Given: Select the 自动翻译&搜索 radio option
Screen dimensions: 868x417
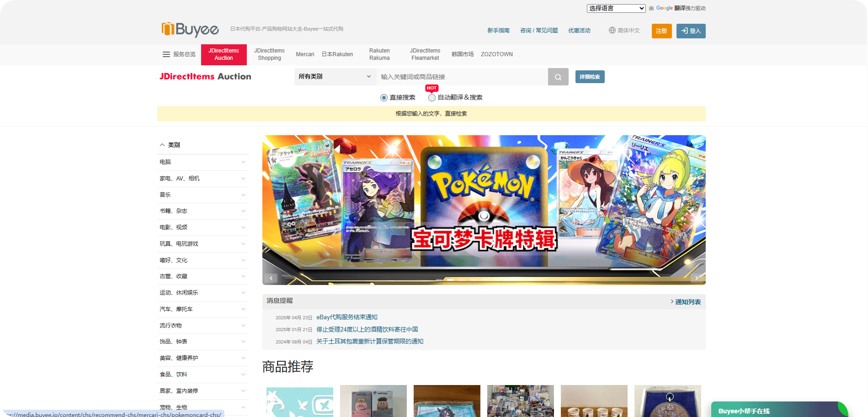Looking at the screenshot, I should [x=432, y=98].
